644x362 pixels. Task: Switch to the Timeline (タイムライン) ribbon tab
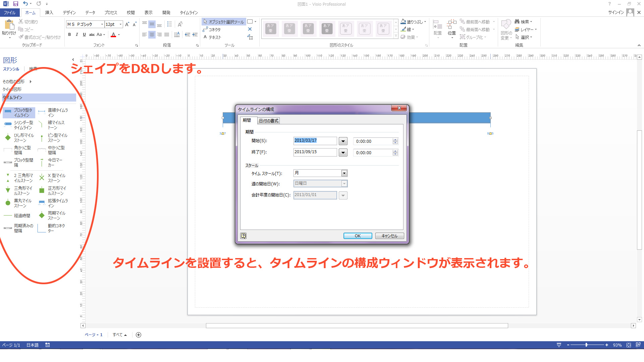click(189, 13)
